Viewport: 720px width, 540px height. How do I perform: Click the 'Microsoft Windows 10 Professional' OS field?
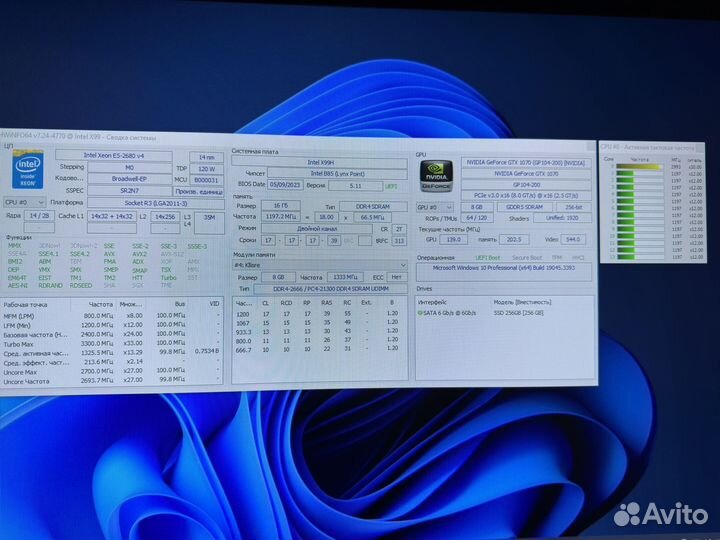click(x=504, y=272)
